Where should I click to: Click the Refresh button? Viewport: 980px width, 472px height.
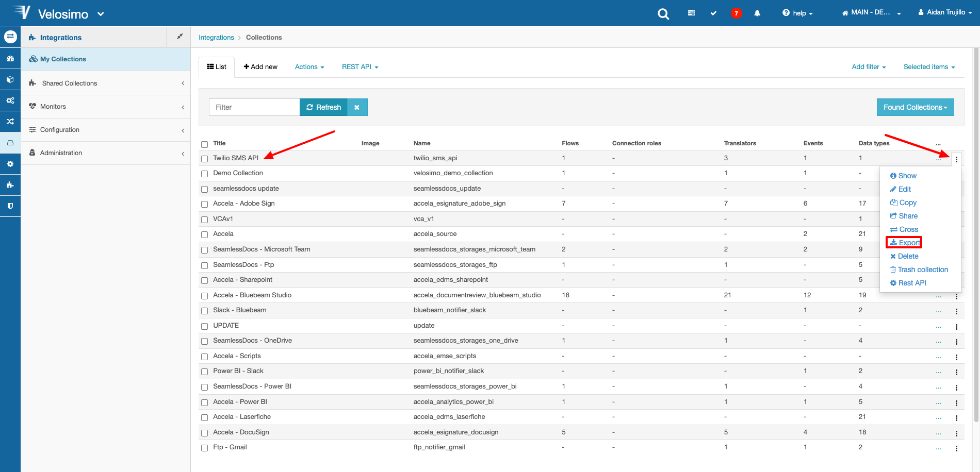pyautogui.click(x=323, y=107)
